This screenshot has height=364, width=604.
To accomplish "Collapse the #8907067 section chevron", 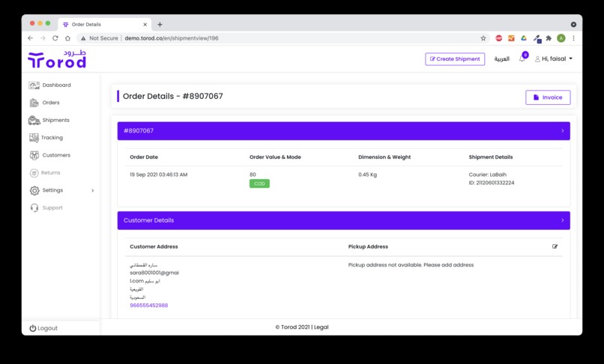I will tap(562, 131).
